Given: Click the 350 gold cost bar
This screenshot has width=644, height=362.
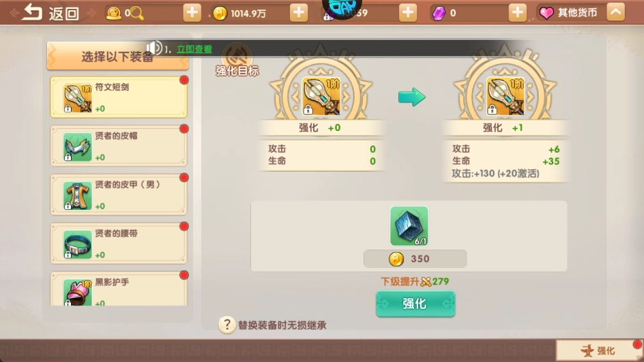Looking at the screenshot, I should pos(415,259).
